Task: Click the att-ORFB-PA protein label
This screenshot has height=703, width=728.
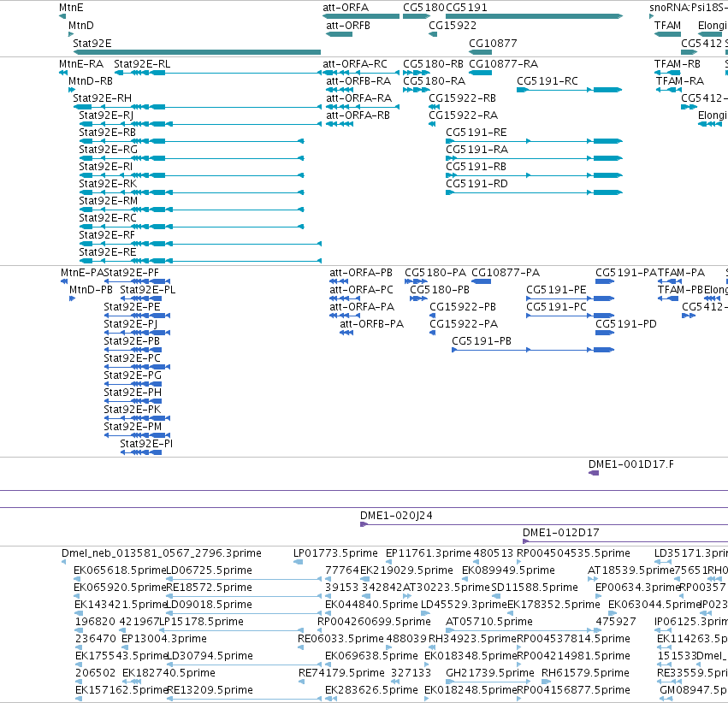Action: click(372, 324)
